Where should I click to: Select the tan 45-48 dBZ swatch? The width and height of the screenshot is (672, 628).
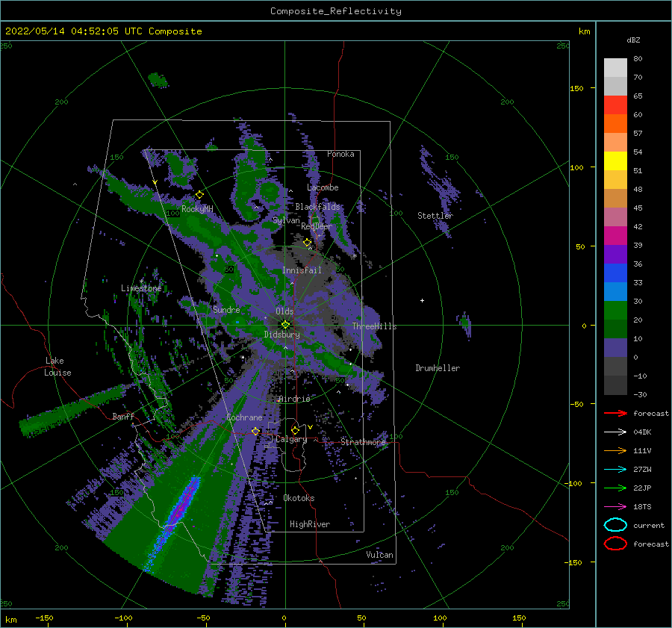(x=615, y=198)
